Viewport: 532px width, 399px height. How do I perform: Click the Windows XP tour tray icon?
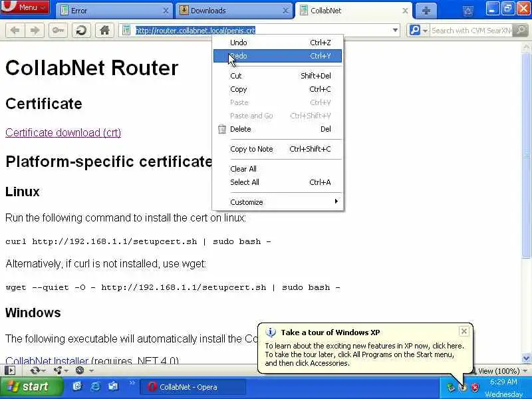tap(463, 387)
